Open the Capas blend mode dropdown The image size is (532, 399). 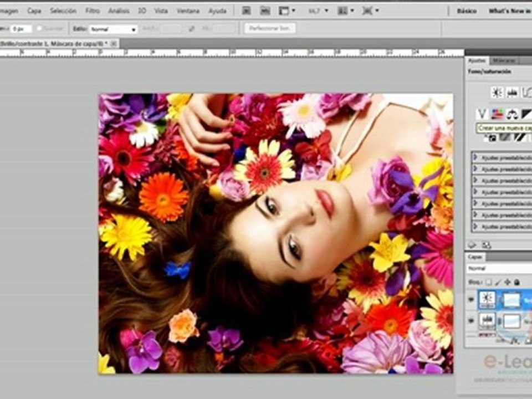499,268
